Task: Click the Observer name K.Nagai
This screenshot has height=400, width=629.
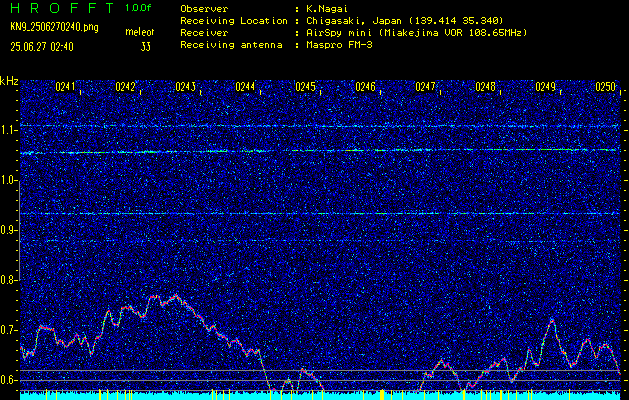Action: tap(327, 8)
